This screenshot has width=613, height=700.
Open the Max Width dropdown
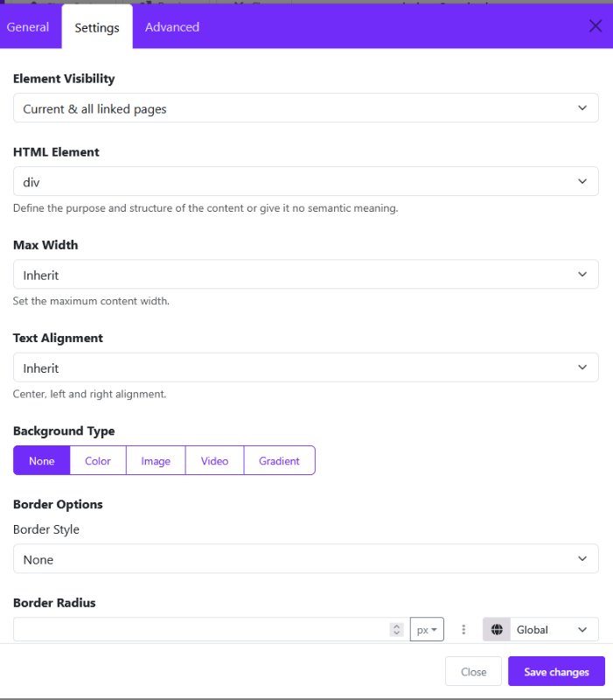[305, 275]
